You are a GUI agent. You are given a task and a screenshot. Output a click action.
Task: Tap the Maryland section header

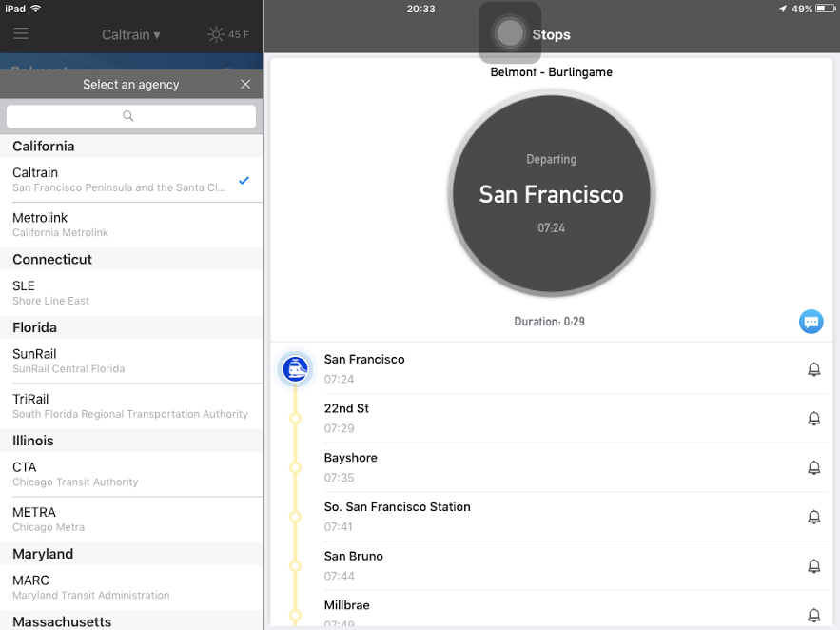tap(131, 554)
